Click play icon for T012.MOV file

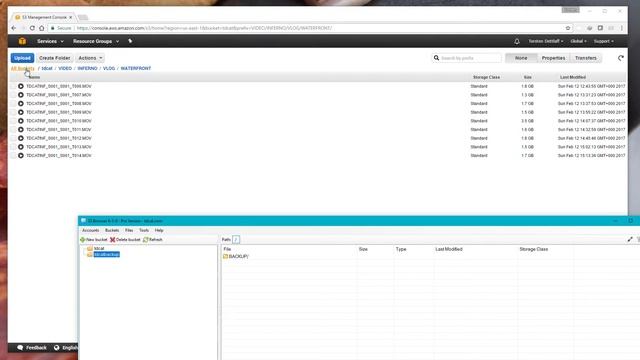(20, 138)
